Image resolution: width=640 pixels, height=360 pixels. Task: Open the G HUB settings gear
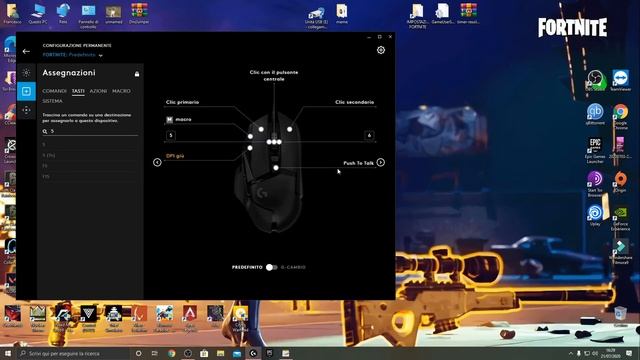click(x=381, y=50)
